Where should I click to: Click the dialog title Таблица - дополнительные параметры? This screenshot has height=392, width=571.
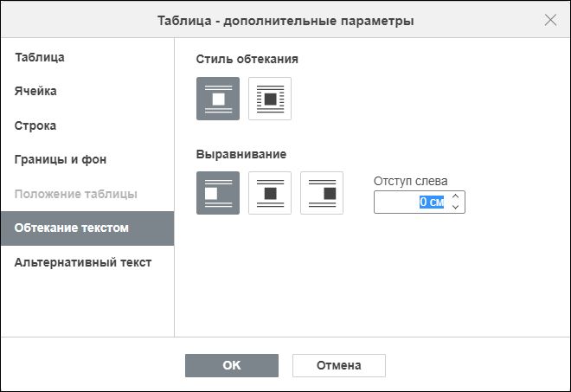(285, 21)
